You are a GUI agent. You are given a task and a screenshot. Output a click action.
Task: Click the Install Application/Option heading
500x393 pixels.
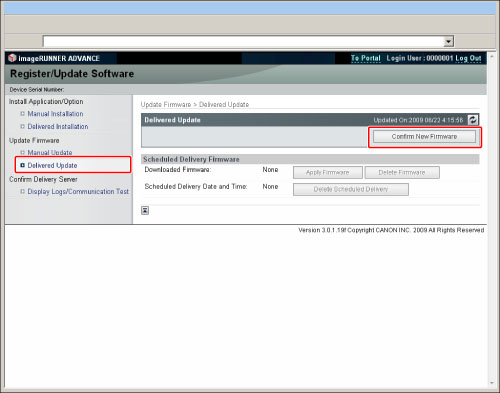[46, 101]
